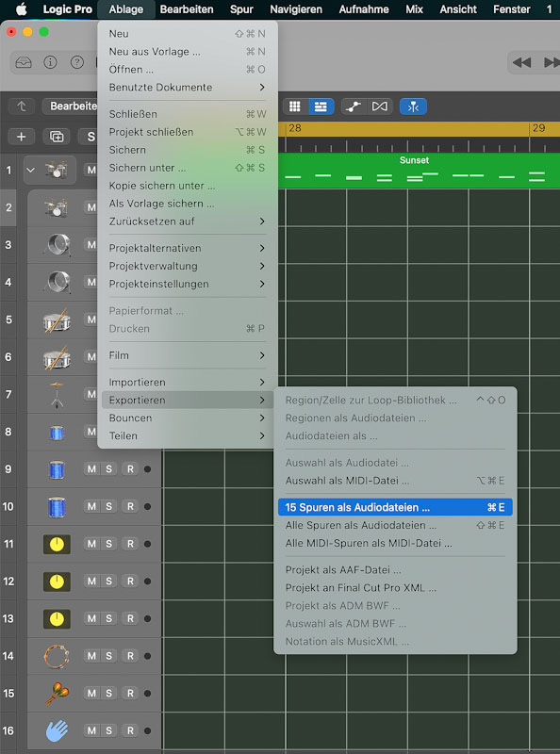560x754 pixels.
Task: Select the kick drum icon on track 3
Action: click(58, 245)
